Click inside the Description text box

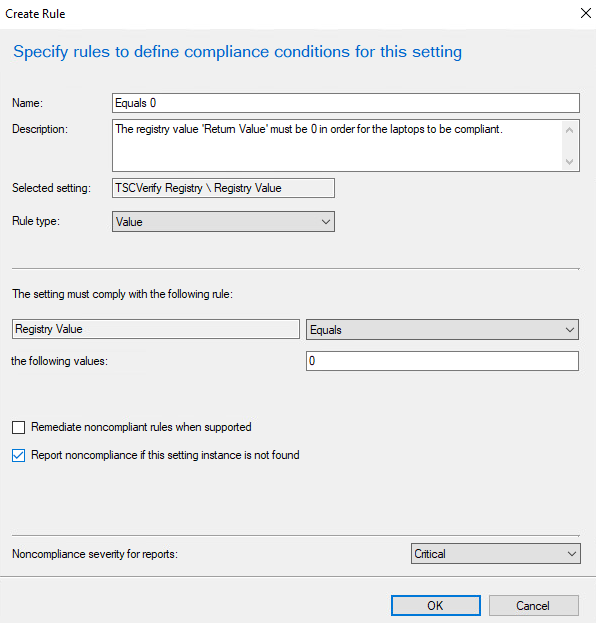coord(336,145)
